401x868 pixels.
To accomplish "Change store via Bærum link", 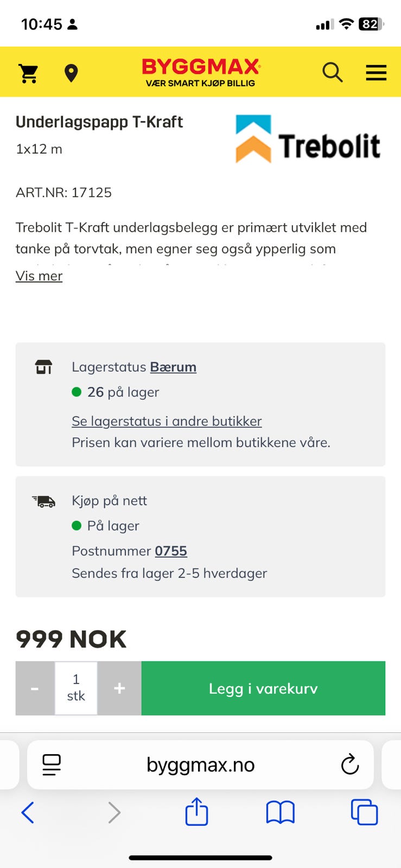I will (173, 367).
